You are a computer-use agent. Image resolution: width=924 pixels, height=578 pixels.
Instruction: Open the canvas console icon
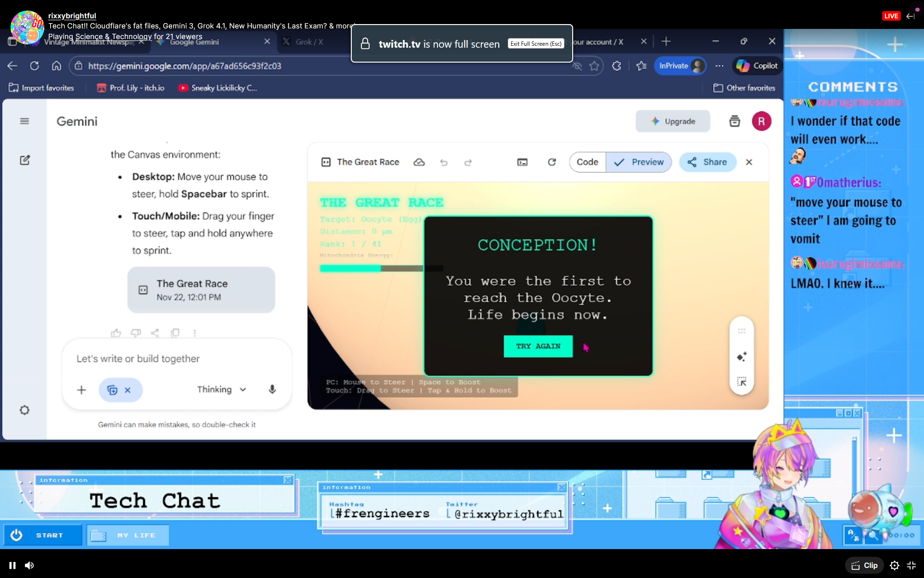pyautogui.click(x=522, y=162)
